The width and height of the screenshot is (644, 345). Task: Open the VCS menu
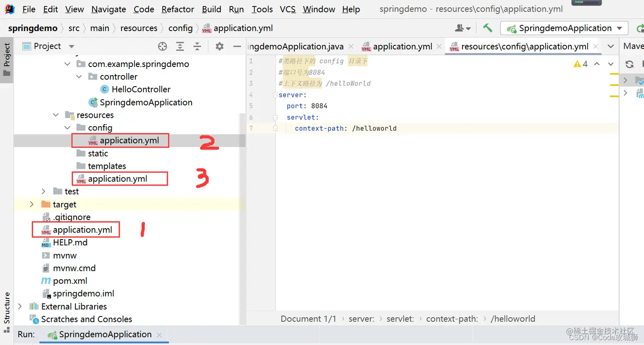click(x=288, y=9)
